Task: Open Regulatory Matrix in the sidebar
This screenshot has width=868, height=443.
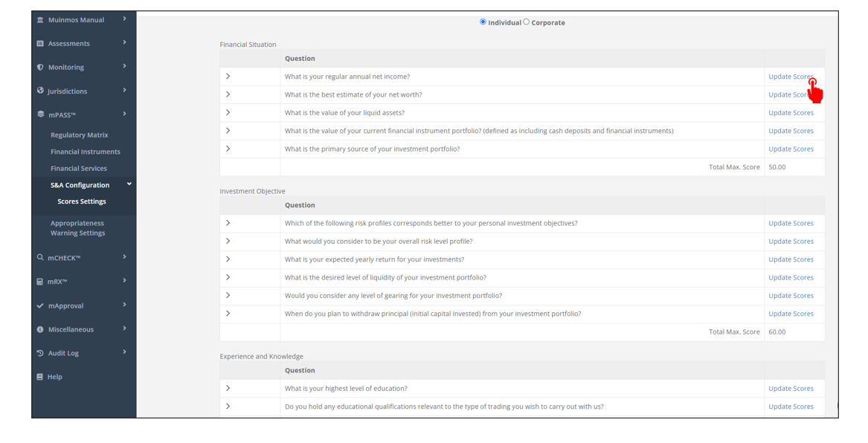Action: 79,135
